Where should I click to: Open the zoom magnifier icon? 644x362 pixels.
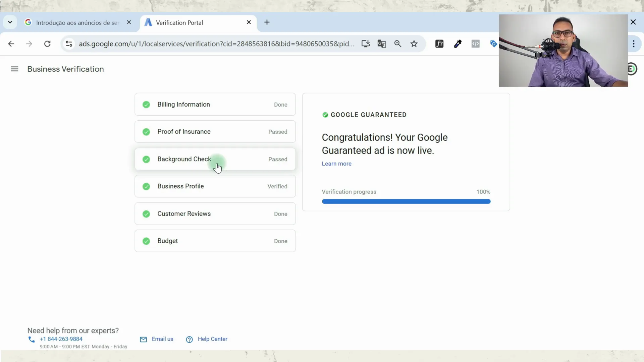pyautogui.click(x=398, y=44)
